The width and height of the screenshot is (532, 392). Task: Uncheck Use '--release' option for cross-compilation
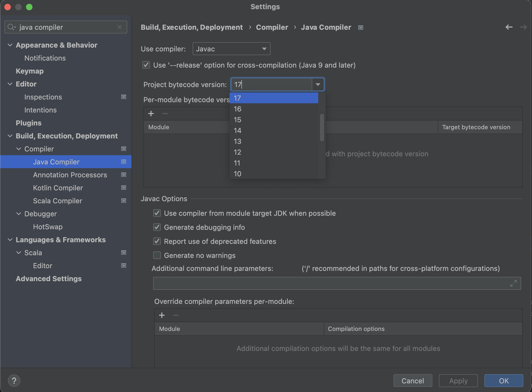point(146,65)
